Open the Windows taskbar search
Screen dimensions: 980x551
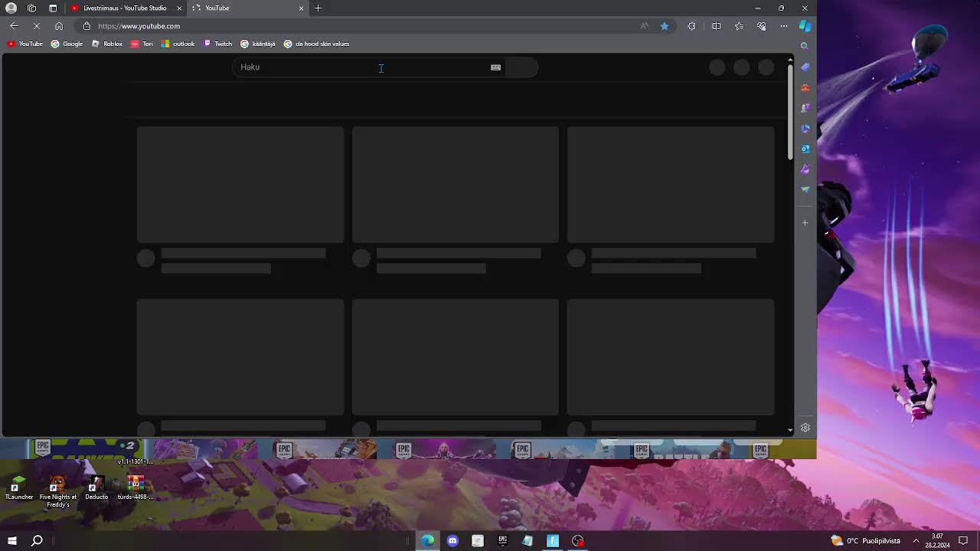tap(37, 541)
